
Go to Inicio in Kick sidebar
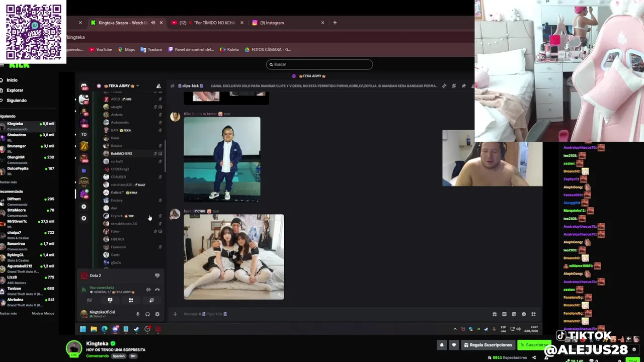coord(12,80)
